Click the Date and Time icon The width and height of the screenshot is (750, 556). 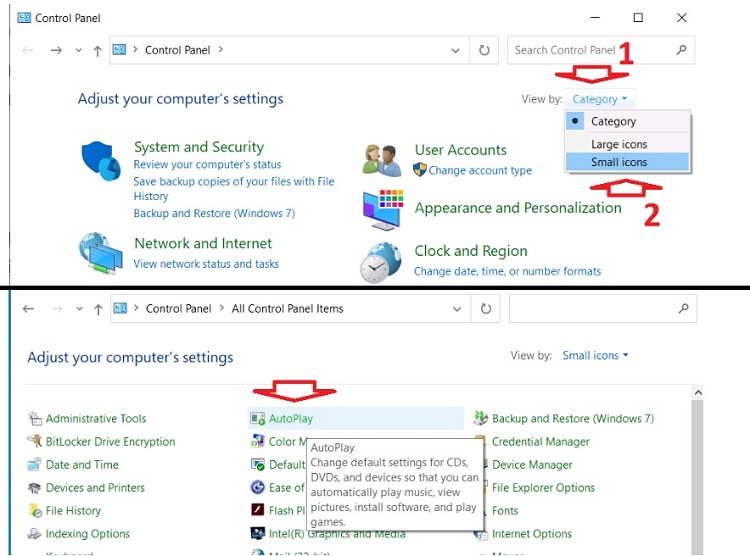[34, 464]
